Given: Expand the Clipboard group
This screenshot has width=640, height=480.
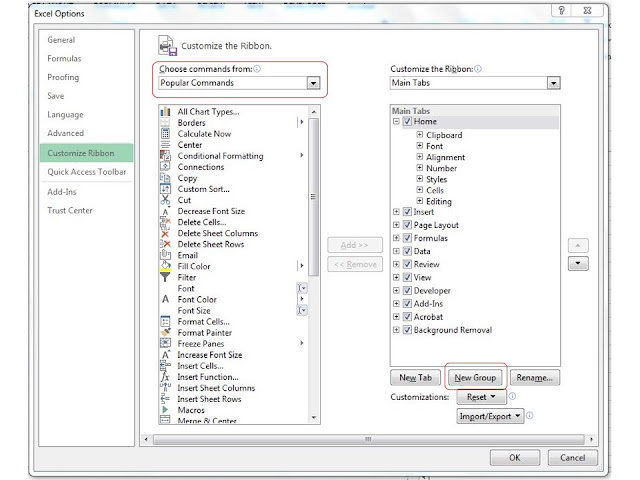Looking at the screenshot, I should click(x=420, y=134).
